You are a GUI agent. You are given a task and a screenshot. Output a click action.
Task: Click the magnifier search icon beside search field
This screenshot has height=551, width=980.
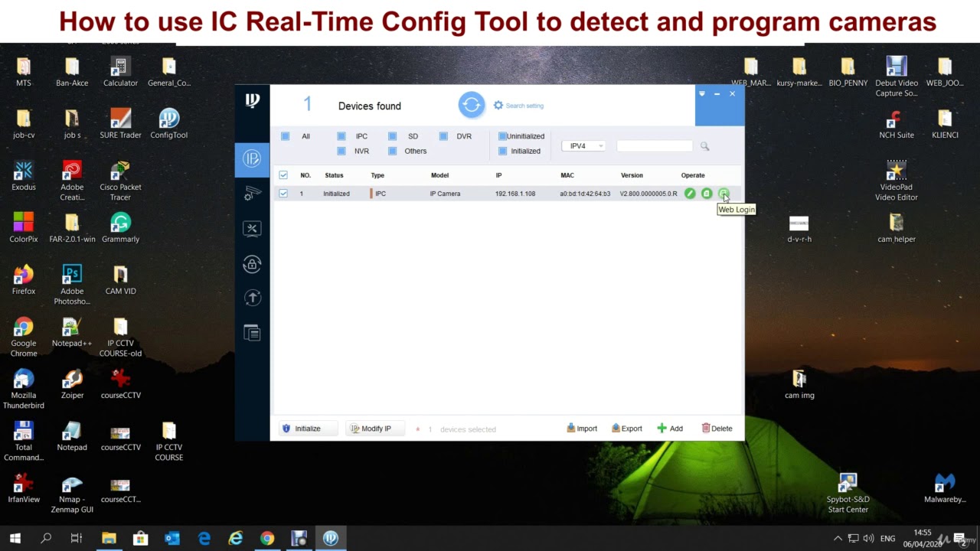pos(704,146)
